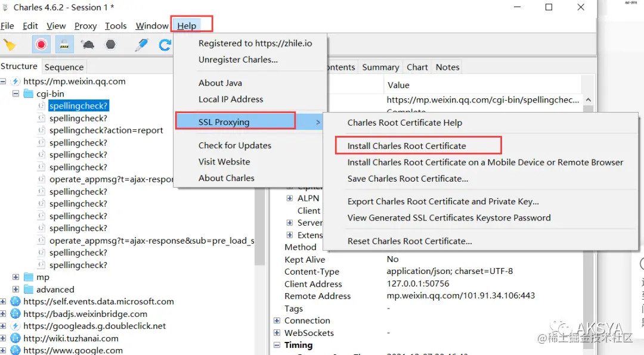
Task: Choose Export Charles Root Certificate and Private Key
Action: pos(443,201)
